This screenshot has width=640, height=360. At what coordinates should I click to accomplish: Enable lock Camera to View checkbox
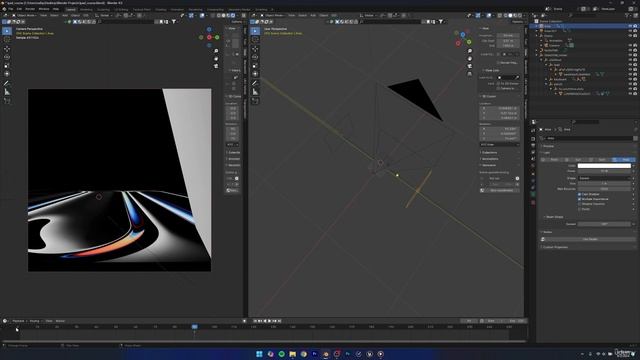coord(498,88)
